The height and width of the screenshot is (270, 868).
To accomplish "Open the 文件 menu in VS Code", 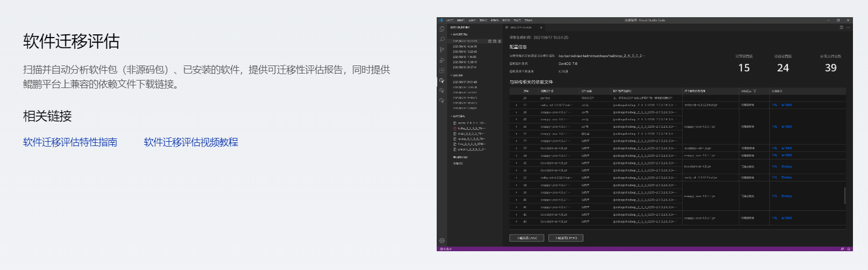I will [x=450, y=20].
